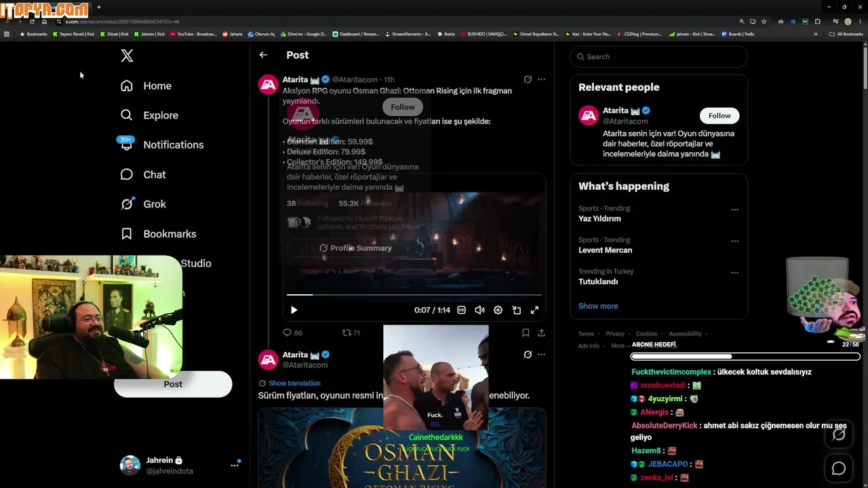Go to the Home page

(146, 86)
